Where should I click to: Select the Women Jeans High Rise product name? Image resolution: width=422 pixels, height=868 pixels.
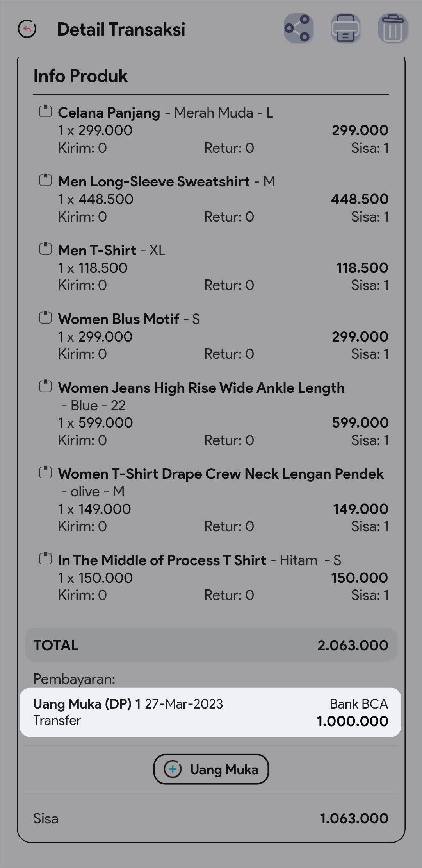201,388
